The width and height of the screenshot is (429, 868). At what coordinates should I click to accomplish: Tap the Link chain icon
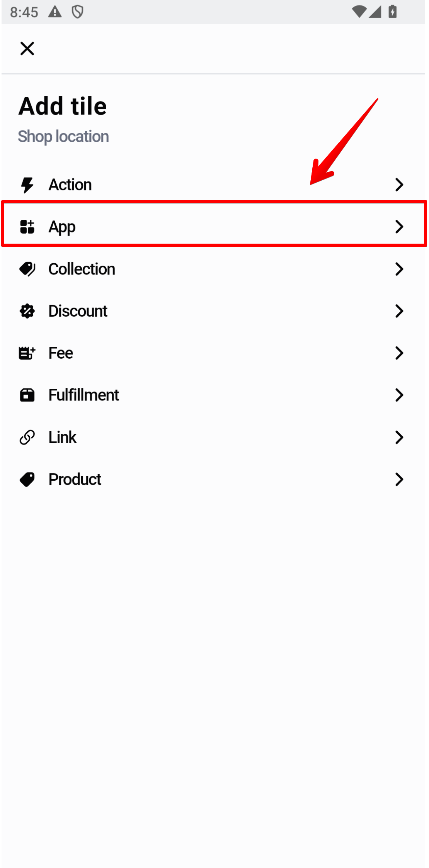[x=27, y=437]
